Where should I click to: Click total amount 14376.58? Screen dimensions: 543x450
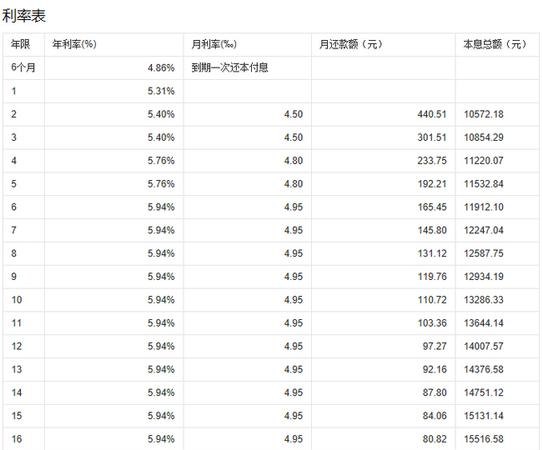coord(484,370)
